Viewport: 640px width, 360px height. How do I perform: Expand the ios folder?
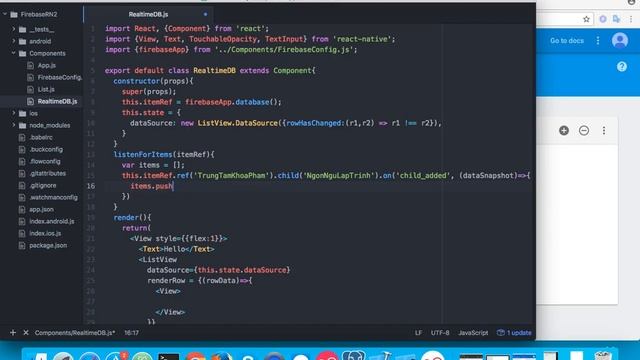click(x=13, y=113)
